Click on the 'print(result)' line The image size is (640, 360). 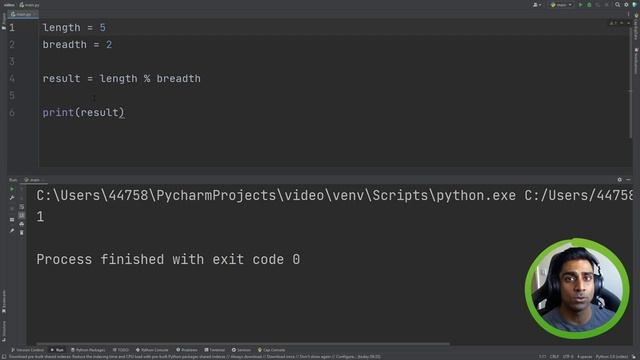click(83, 113)
